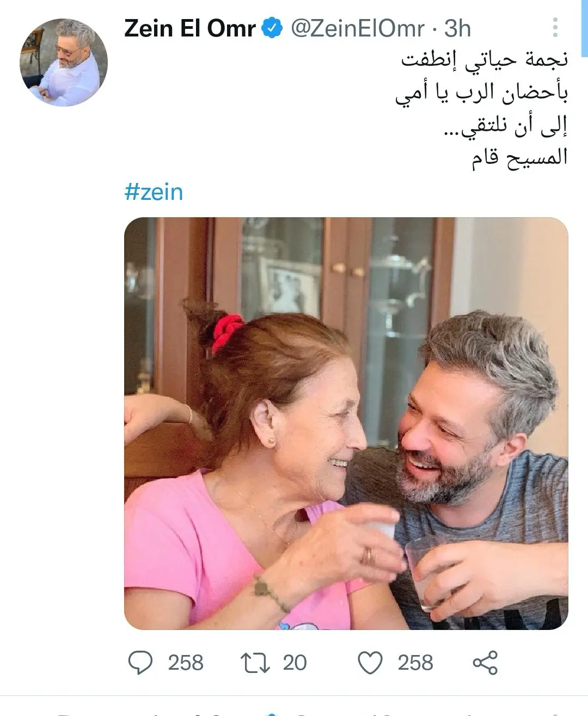Click the last Arabic line above hashtag

[520, 158]
